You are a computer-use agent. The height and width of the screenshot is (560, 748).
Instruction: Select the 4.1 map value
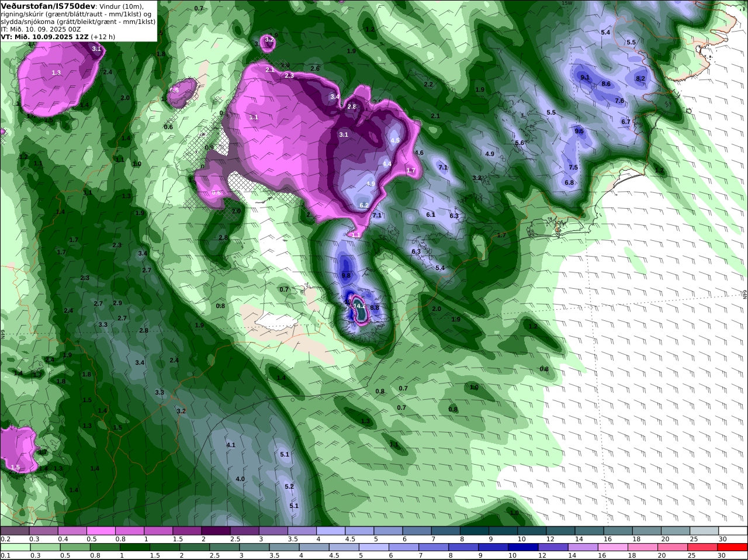click(x=231, y=445)
